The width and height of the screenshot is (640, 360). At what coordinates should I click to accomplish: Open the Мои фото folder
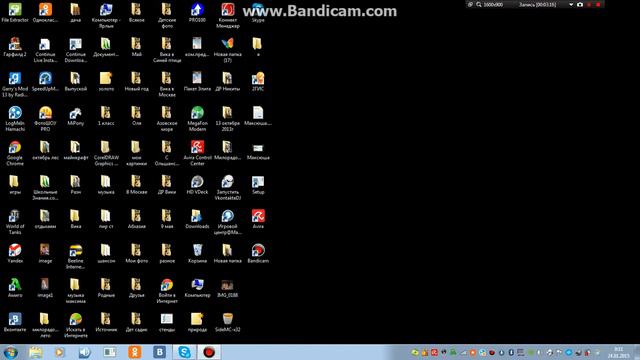tap(136, 253)
